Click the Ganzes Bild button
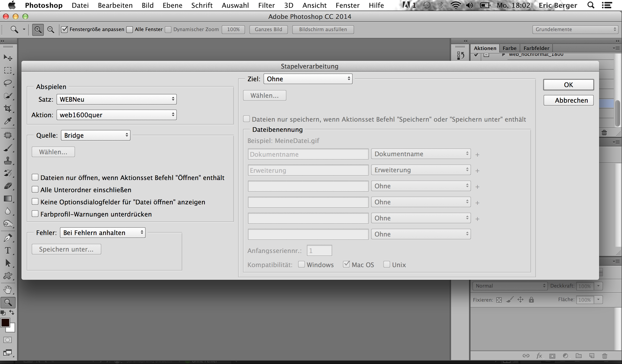The image size is (622, 364). tap(268, 30)
